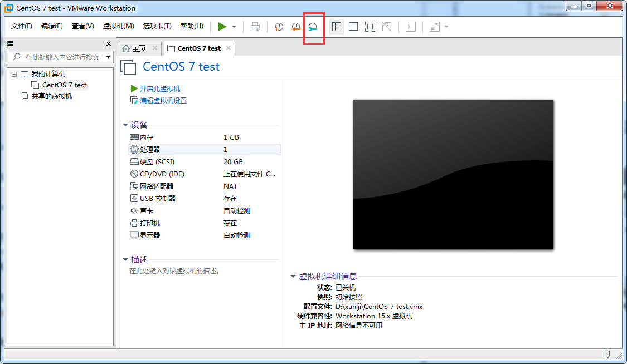
Task: Click the black VM screen preview
Action: [x=453, y=174]
